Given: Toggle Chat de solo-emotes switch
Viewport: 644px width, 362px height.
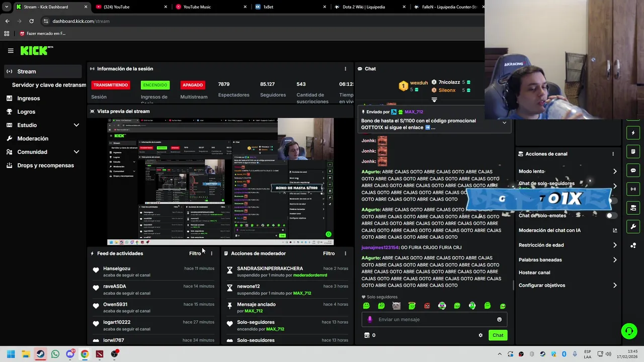Looking at the screenshot, I should click(x=611, y=216).
